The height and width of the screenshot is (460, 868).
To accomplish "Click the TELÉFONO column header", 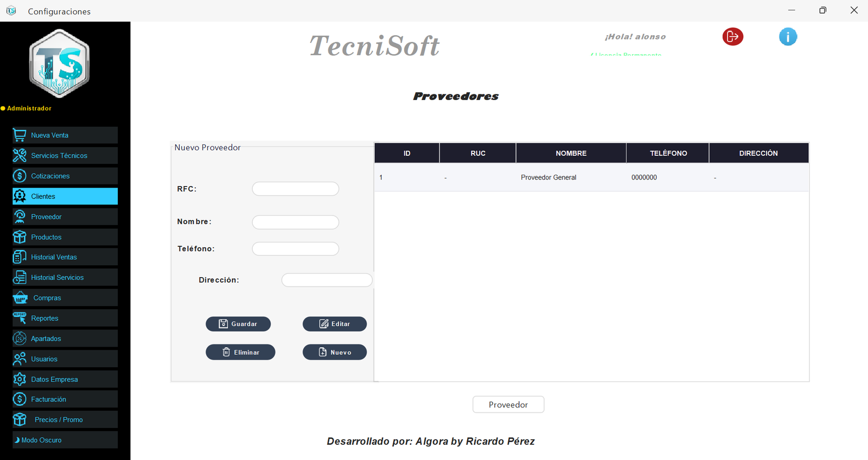I will (x=668, y=153).
